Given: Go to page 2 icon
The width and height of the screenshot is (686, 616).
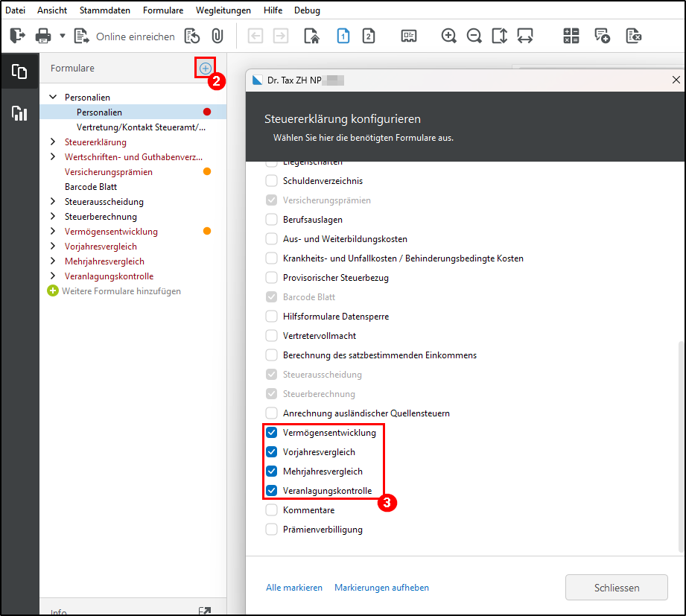Looking at the screenshot, I should pyautogui.click(x=368, y=36).
